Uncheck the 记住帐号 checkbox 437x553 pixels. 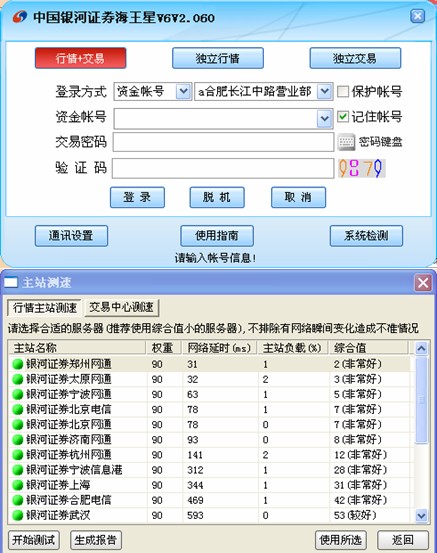point(343,117)
